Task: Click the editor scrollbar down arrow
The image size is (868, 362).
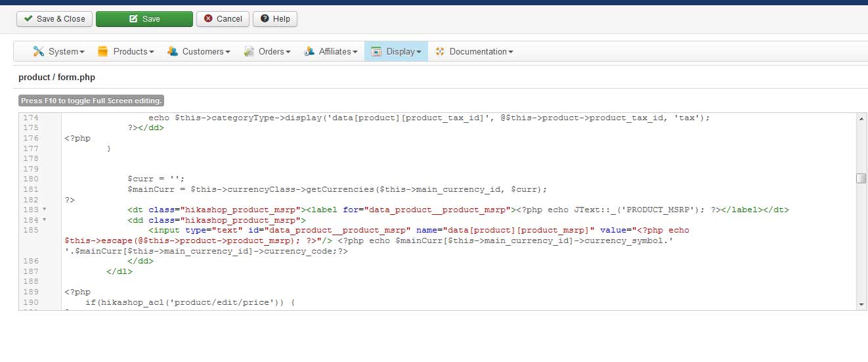Action: (x=861, y=305)
